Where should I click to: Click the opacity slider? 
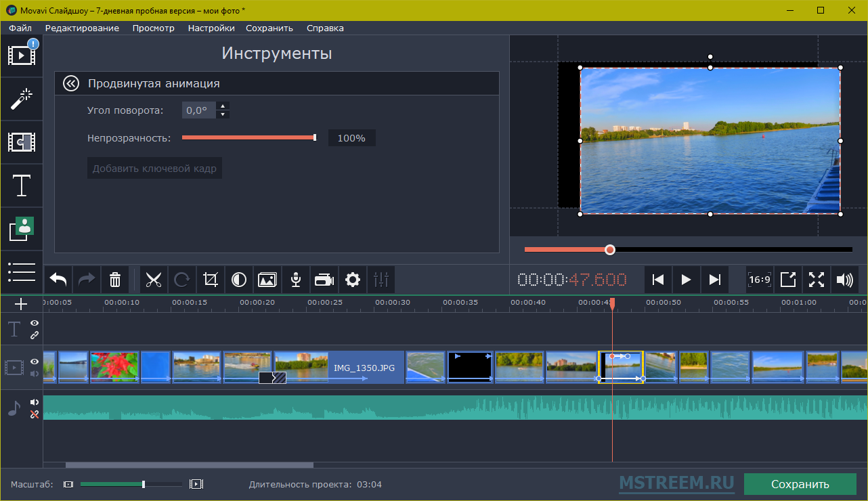point(249,137)
